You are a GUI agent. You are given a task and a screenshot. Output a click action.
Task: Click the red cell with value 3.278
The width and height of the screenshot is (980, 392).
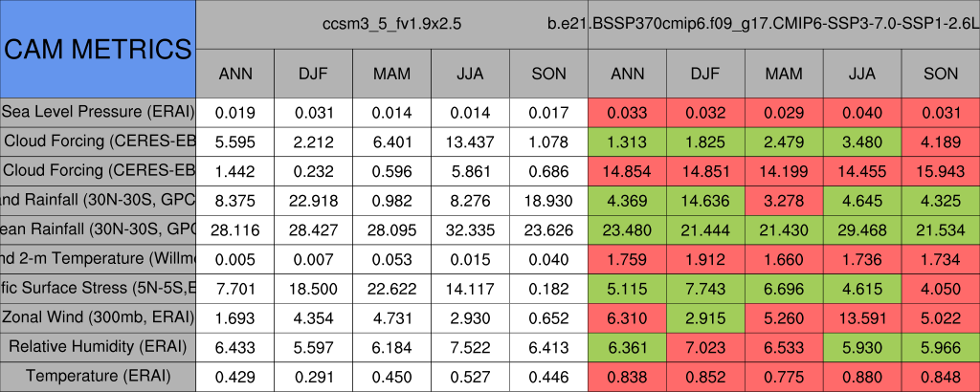pyautogui.click(x=785, y=200)
